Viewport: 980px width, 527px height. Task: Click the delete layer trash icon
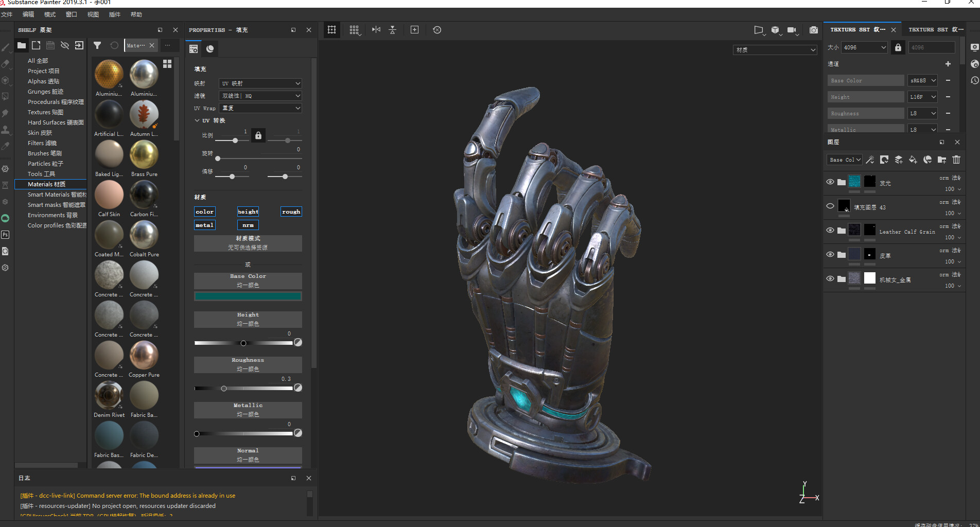pyautogui.click(x=956, y=160)
